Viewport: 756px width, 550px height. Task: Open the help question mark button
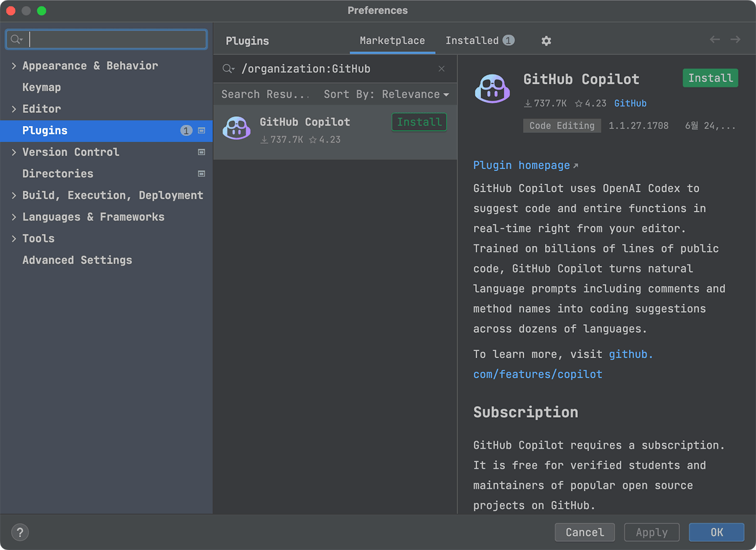(20, 532)
